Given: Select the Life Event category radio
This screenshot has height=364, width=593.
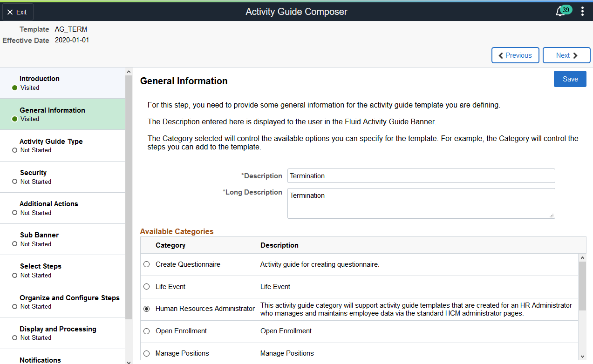Looking at the screenshot, I should (x=147, y=287).
